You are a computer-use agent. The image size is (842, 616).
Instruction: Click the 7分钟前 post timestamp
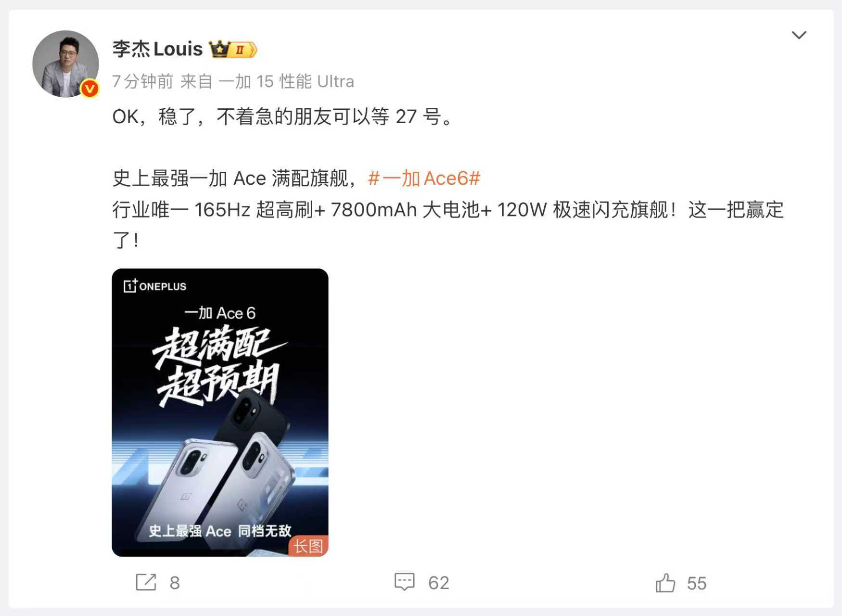[x=142, y=81]
